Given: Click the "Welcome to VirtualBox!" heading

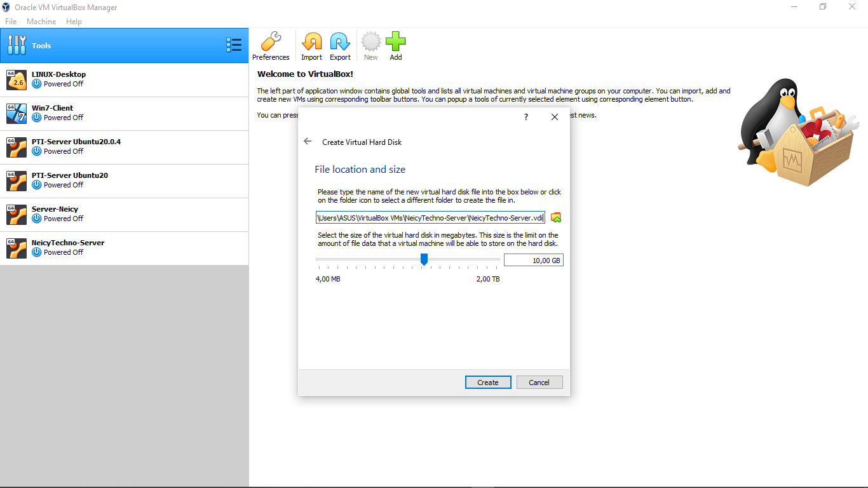Looking at the screenshot, I should (x=305, y=74).
